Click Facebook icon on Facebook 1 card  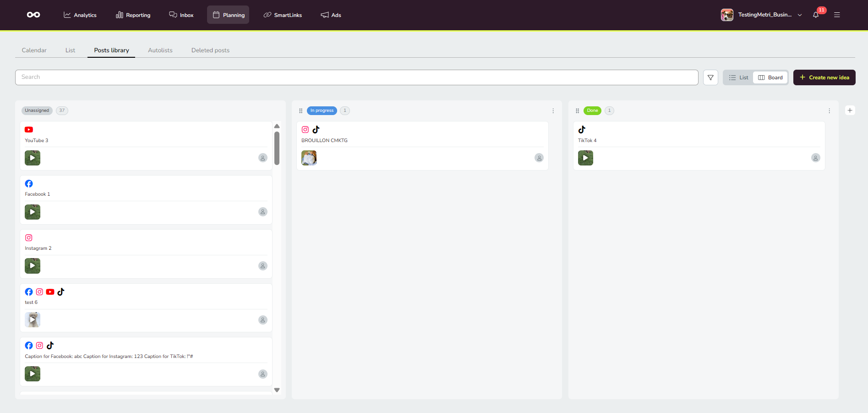point(29,184)
